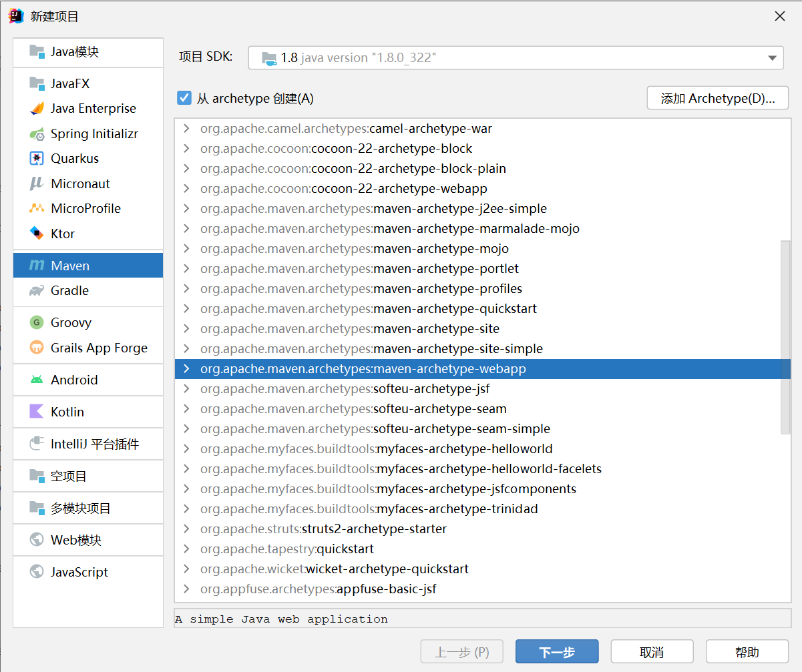Click the SDK folder icon in dropdown
Viewport: 802px width, 672px height.
[x=268, y=58]
